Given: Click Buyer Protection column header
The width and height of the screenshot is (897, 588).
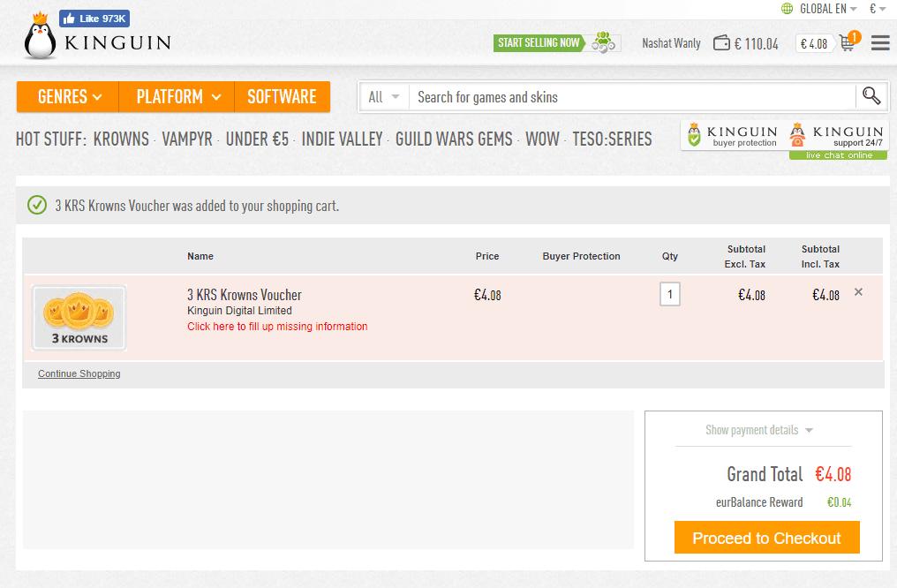Looking at the screenshot, I should tap(581, 256).
